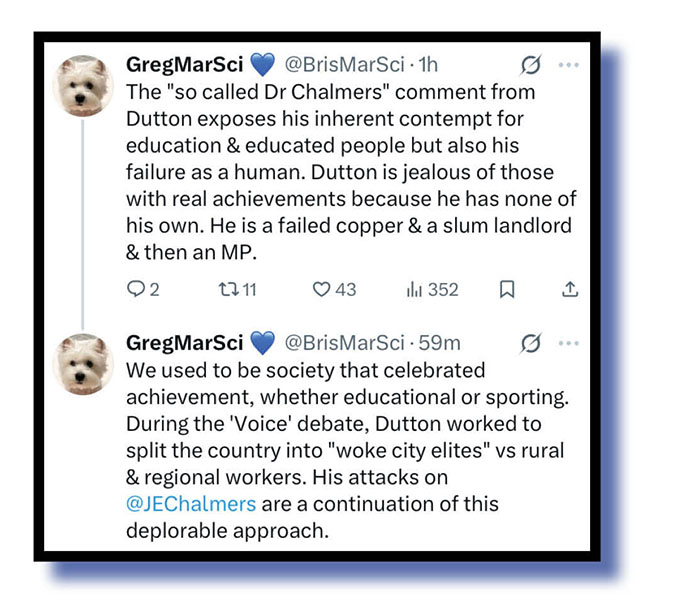Reply to the first tweet
Screen dimensions: 680x596
[136, 290]
